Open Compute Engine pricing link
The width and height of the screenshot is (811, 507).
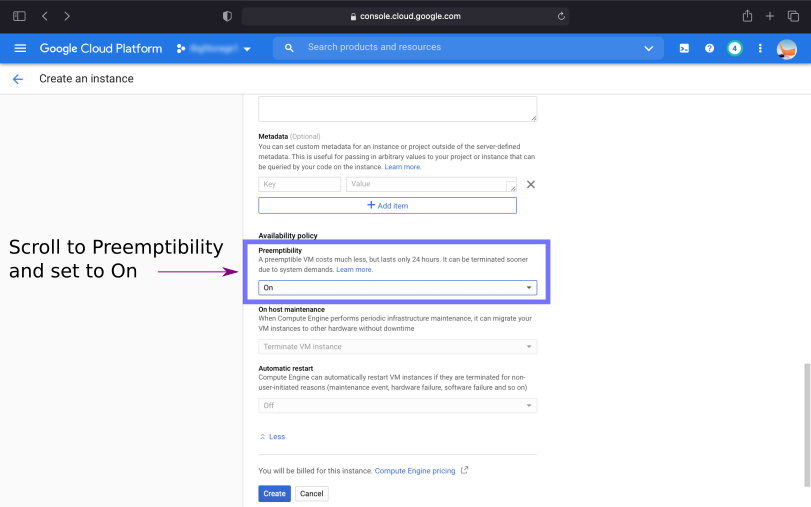(x=415, y=470)
